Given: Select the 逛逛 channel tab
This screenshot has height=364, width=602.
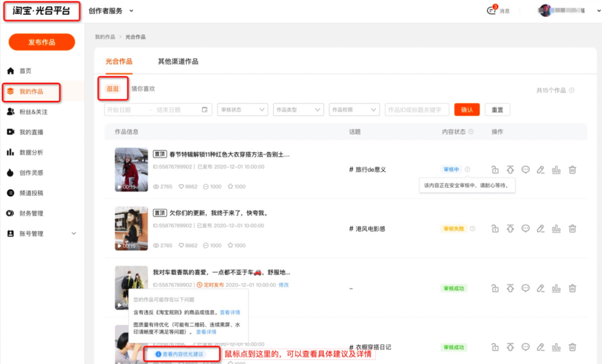Looking at the screenshot, I should [112, 88].
